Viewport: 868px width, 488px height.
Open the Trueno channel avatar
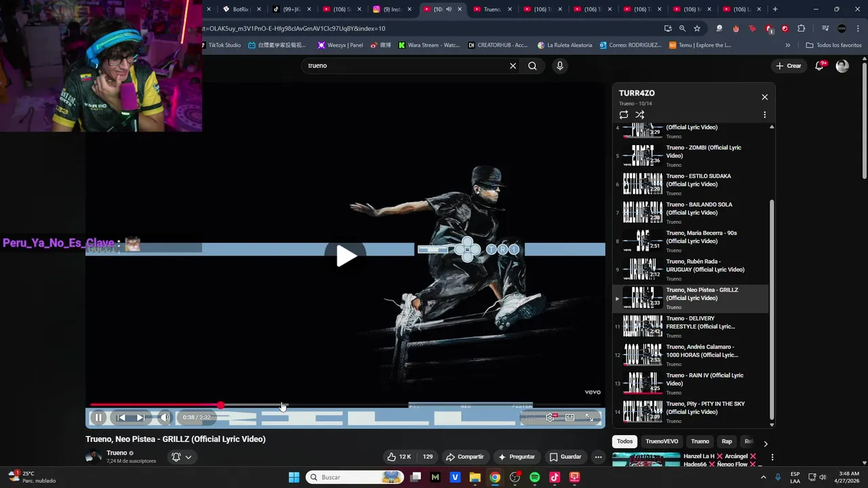tap(94, 456)
